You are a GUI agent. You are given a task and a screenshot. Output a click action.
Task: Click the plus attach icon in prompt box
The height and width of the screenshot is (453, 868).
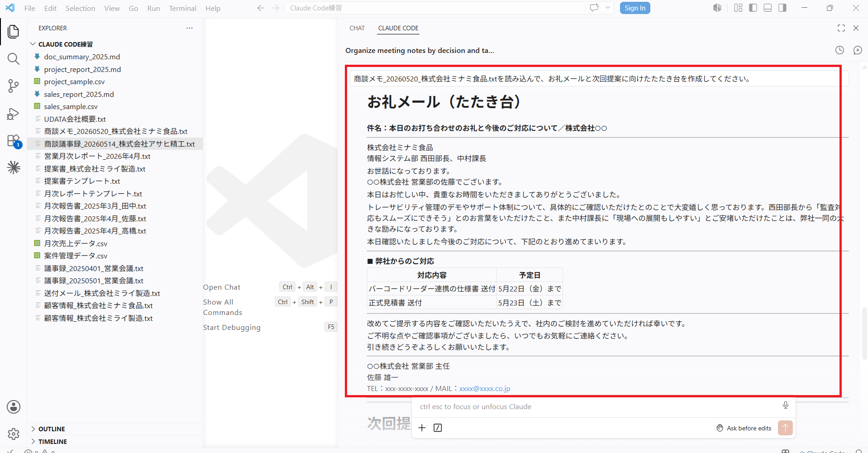(x=422, y=428)
